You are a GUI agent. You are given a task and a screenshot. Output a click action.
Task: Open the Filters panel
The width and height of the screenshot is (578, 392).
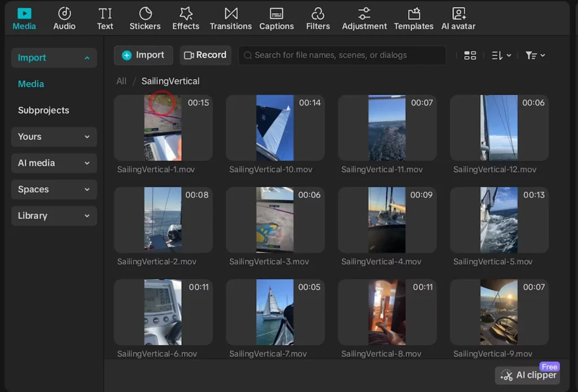[x=318, y=19]
